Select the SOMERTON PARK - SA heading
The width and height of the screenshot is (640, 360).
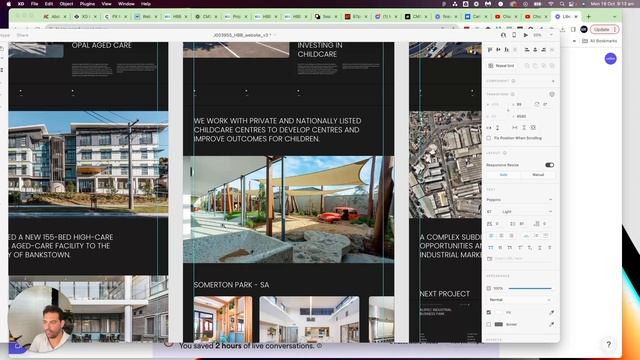pyautogui.click(x=231, y=285)
